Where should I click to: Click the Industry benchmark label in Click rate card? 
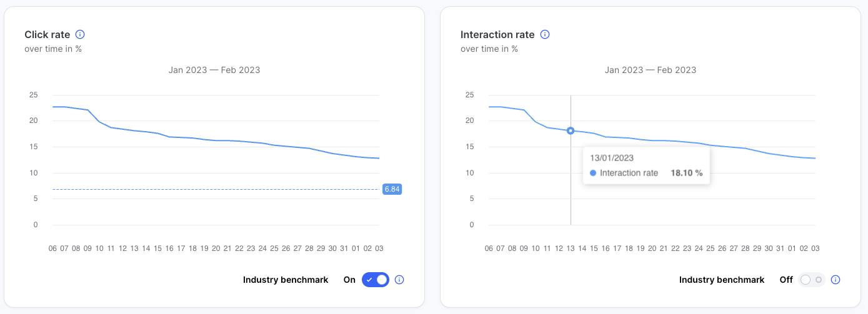[286, 280]
